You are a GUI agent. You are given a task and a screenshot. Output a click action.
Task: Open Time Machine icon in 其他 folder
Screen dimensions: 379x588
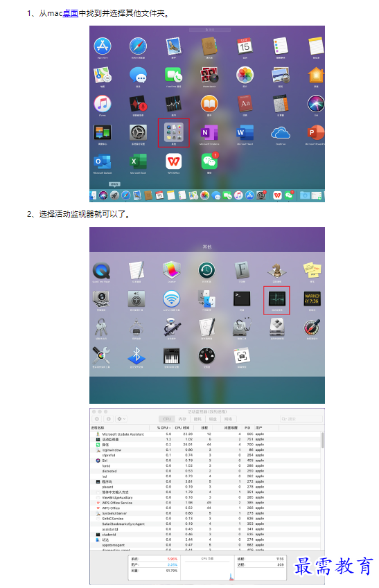coord(206,270)
